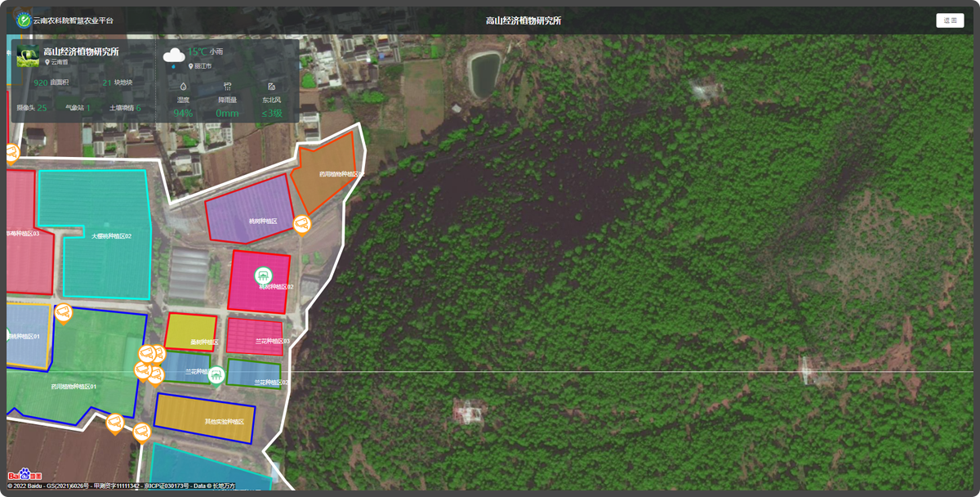
Task: Click the 丽江市 city label
Action: pos(199,66)
